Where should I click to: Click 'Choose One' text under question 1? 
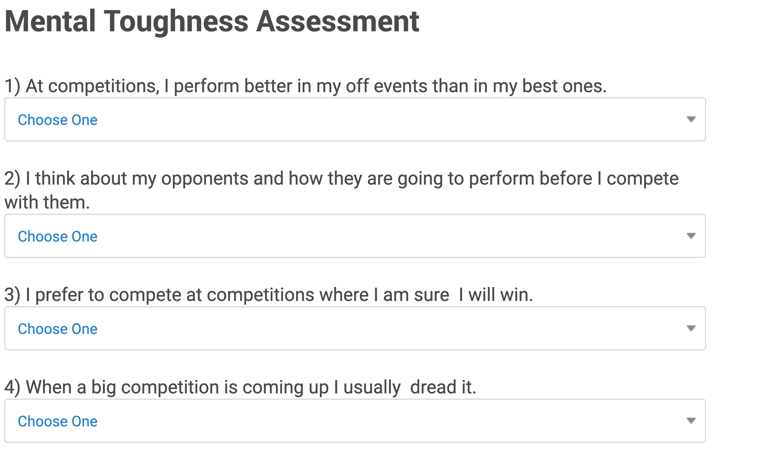coord(57,120)
